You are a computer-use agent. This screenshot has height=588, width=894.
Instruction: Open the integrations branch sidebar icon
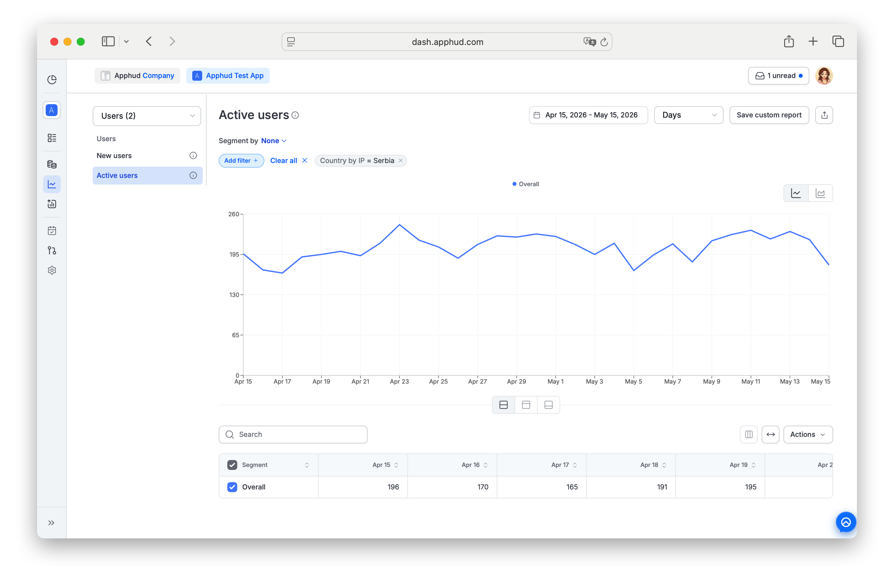(52, 250)
